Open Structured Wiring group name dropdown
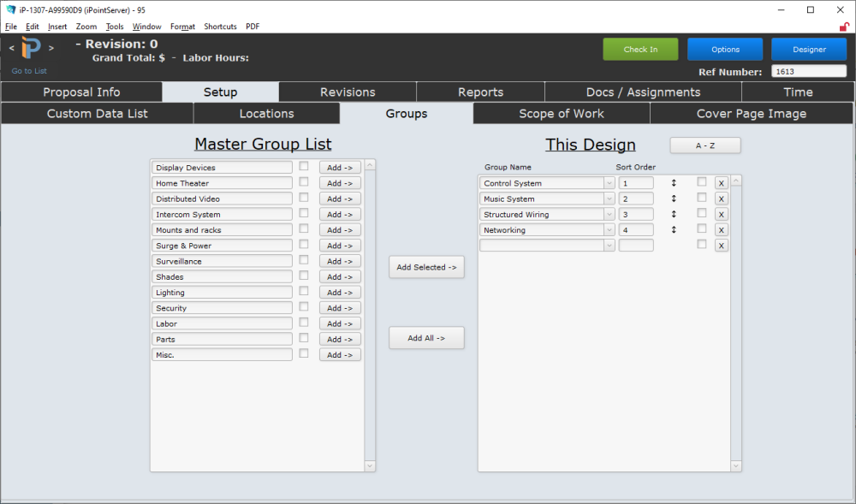Screen dimensions: 856x504 [609, 215]
